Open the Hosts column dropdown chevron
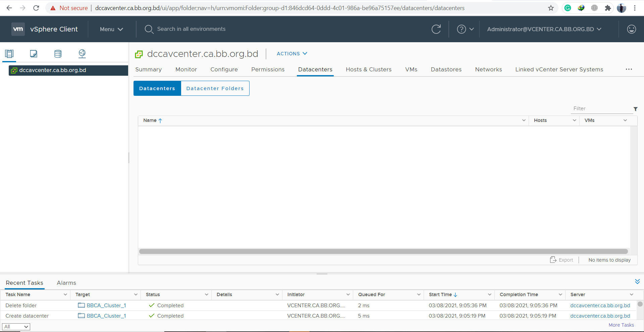Viewport: 644px width, 332px height. [x=574, y=120]
